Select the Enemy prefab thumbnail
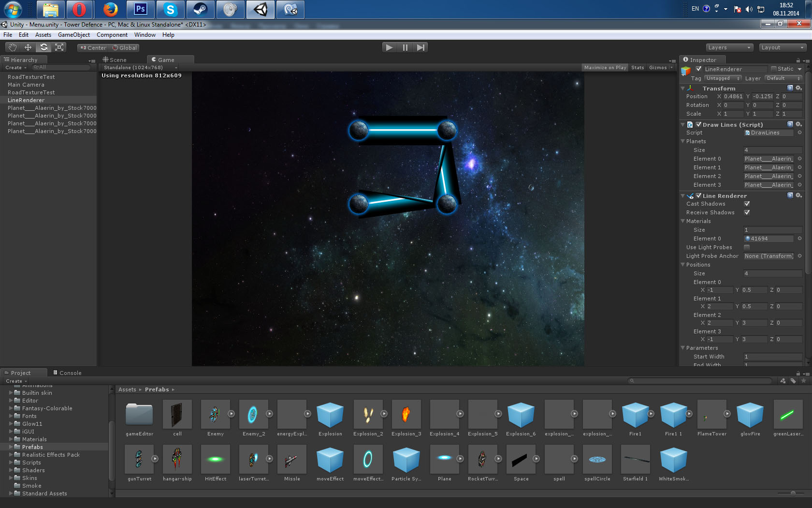The height and width of the screenshot is (508, 812). point(215,414)
